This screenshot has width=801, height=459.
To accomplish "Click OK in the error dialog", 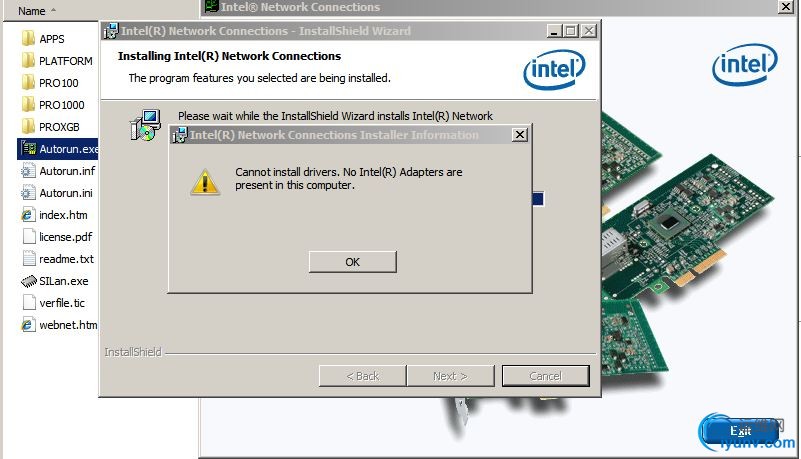I will [352, 262].
